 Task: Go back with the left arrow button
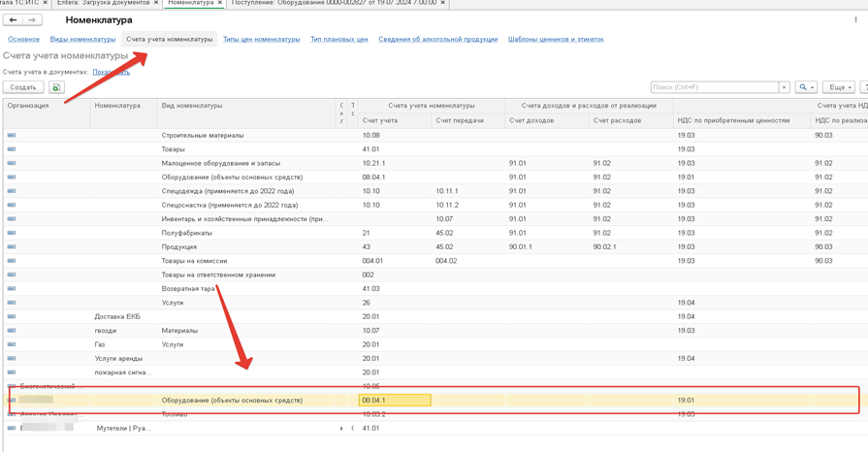point(13,20)
